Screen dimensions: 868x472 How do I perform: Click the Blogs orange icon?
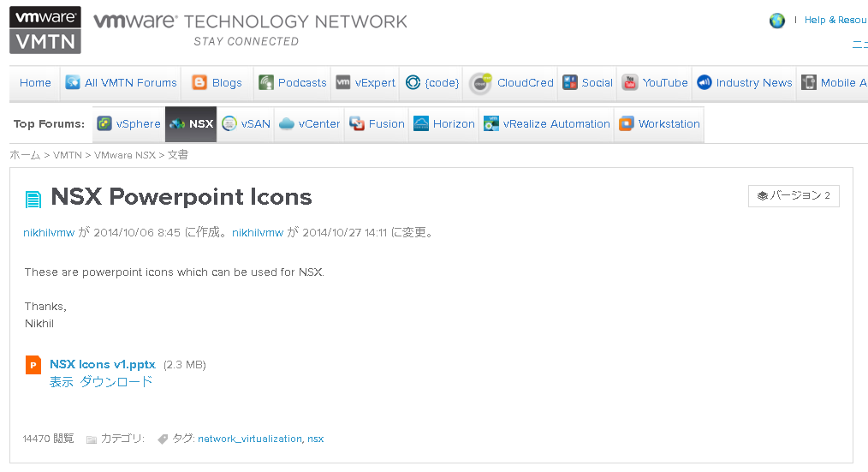pyautogui.click(x=199, y=82)
